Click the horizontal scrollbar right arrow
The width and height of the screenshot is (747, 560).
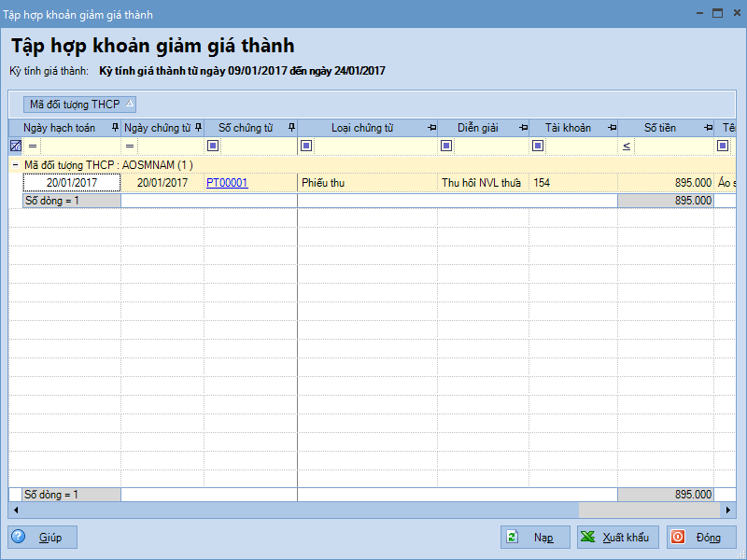[x=731, y=511]
